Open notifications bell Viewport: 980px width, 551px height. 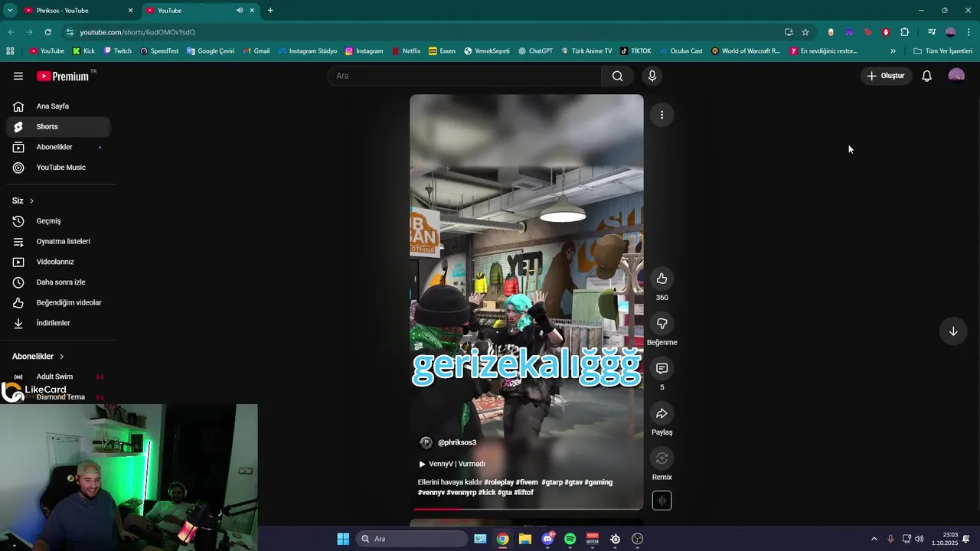tap(926, 76)
